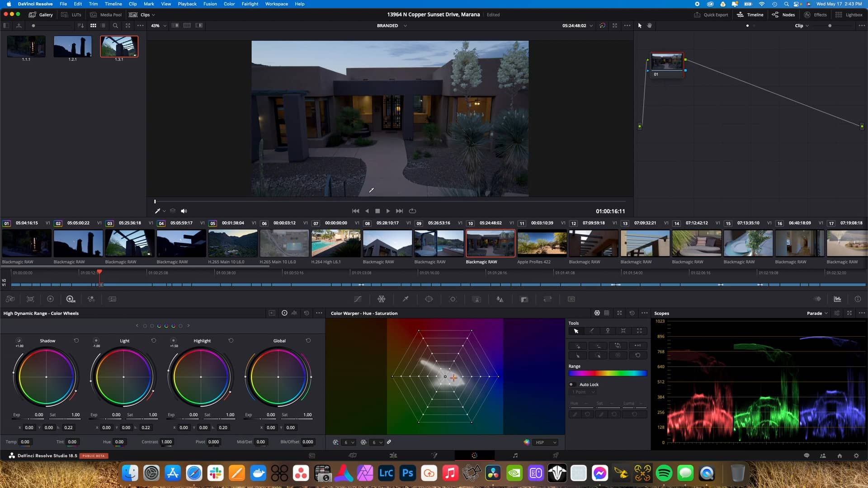Click the Quick Export button
868x488 pixels.
(711, 14)
